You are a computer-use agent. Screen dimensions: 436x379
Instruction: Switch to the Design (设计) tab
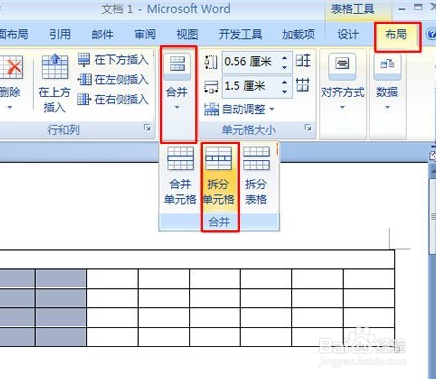(x=348, y=34)
